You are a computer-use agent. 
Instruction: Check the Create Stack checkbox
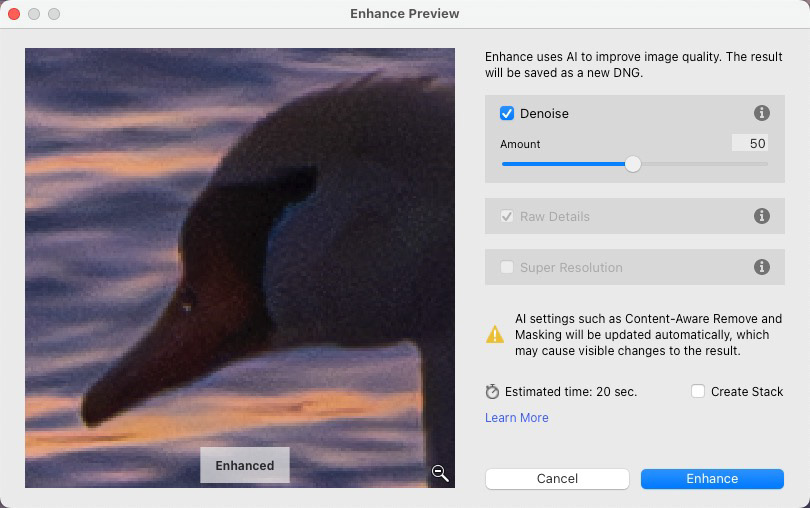pyautogui.click(x=698, y=391)
